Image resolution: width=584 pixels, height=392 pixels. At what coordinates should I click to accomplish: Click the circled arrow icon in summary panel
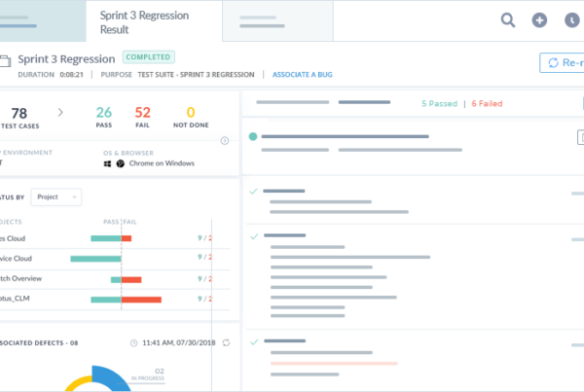(x=225, y=141)
